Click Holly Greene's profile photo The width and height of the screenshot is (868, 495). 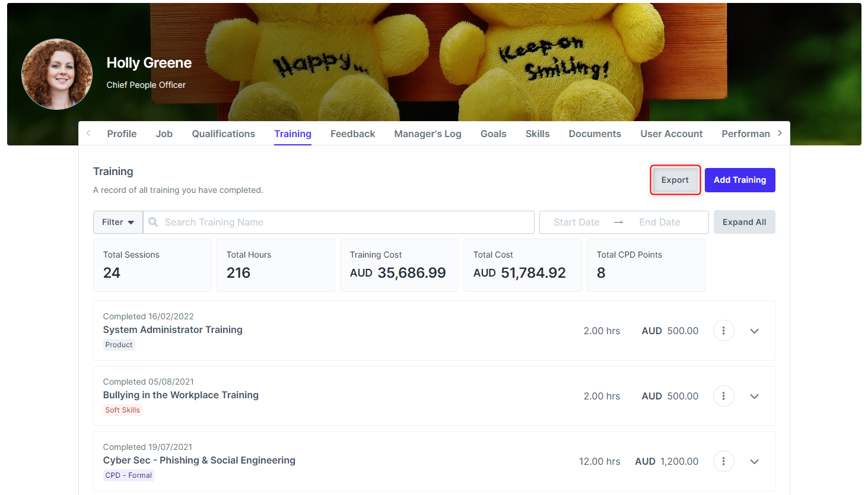click(x=57, y=74)
